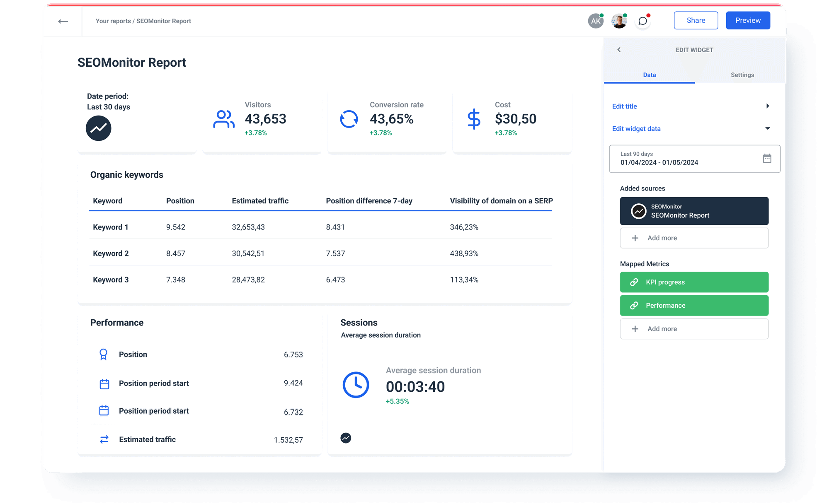The height and width of the screenshot is (504, 829).
Task: Click the Share button
Action: click(696, 20)
